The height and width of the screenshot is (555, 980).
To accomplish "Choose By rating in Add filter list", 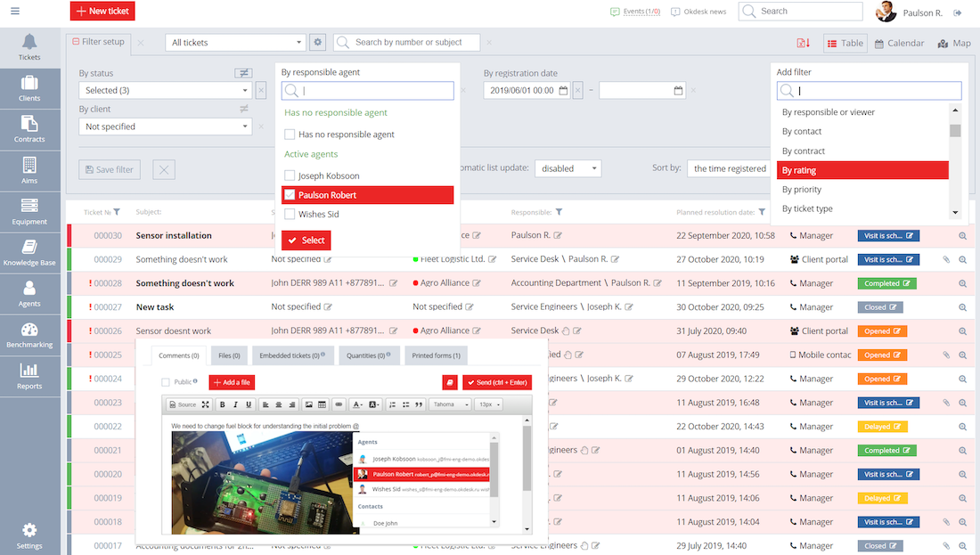I will pos(862,170).
